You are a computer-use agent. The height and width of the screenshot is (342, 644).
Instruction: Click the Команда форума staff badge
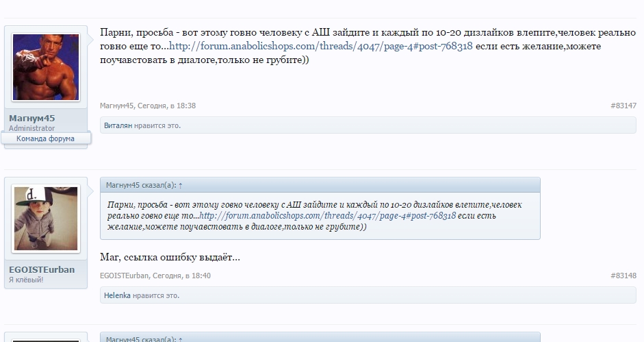coord(46,138)
